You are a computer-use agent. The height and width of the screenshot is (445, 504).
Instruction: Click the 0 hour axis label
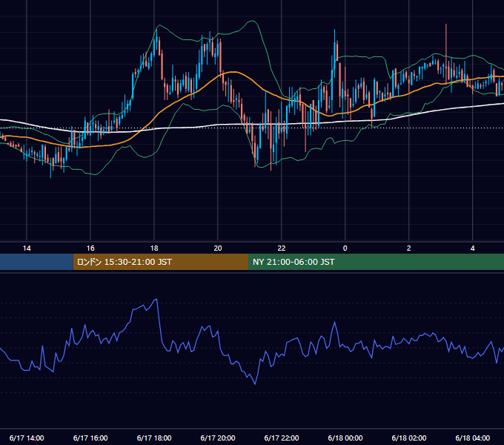(345, 248)
